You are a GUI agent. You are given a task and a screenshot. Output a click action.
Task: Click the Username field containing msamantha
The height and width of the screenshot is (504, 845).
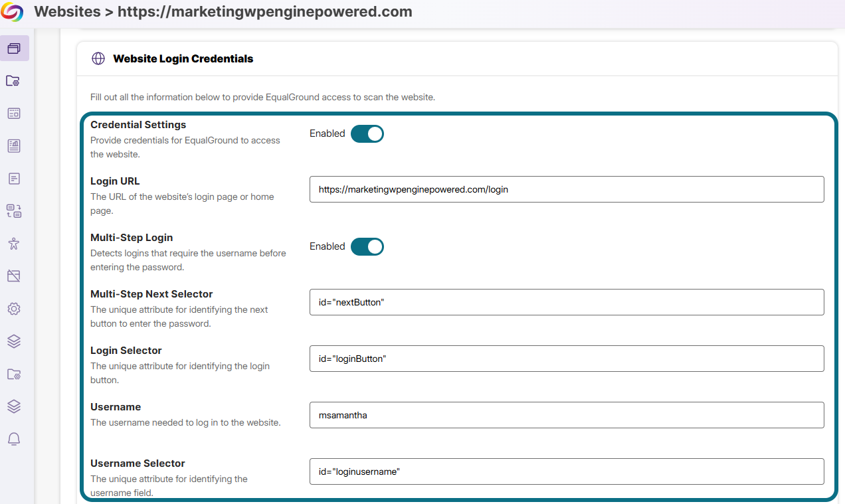tap(567, 415)
